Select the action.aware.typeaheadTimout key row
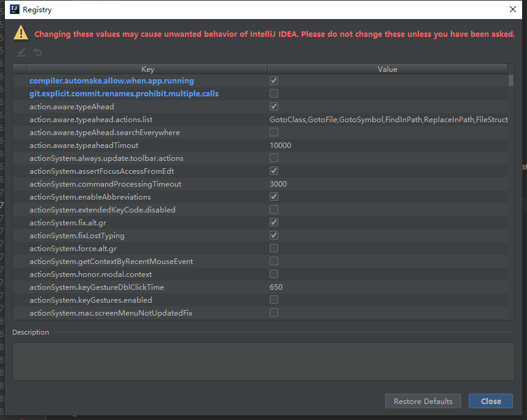 coord(84,146)
